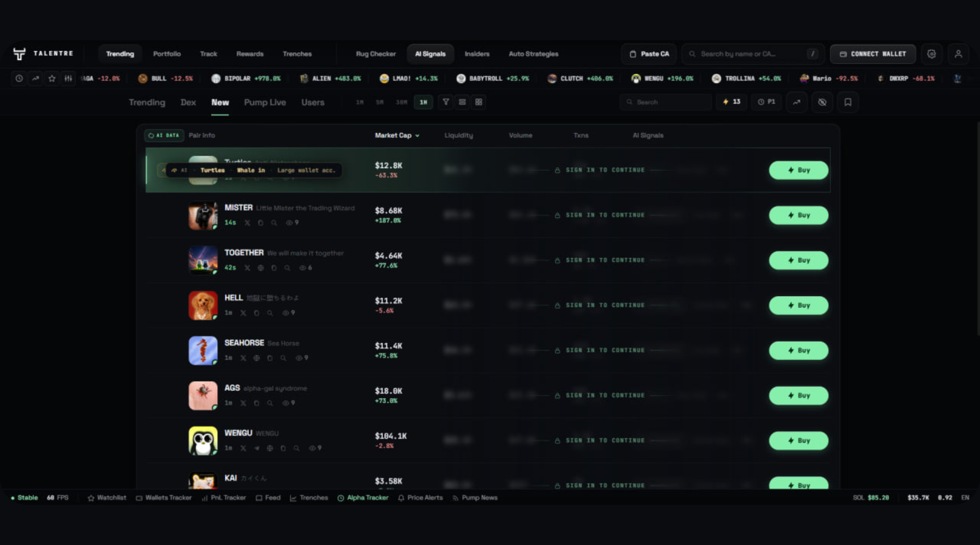
Task: Select the 5M timeframe
Action: pos(379,102)
